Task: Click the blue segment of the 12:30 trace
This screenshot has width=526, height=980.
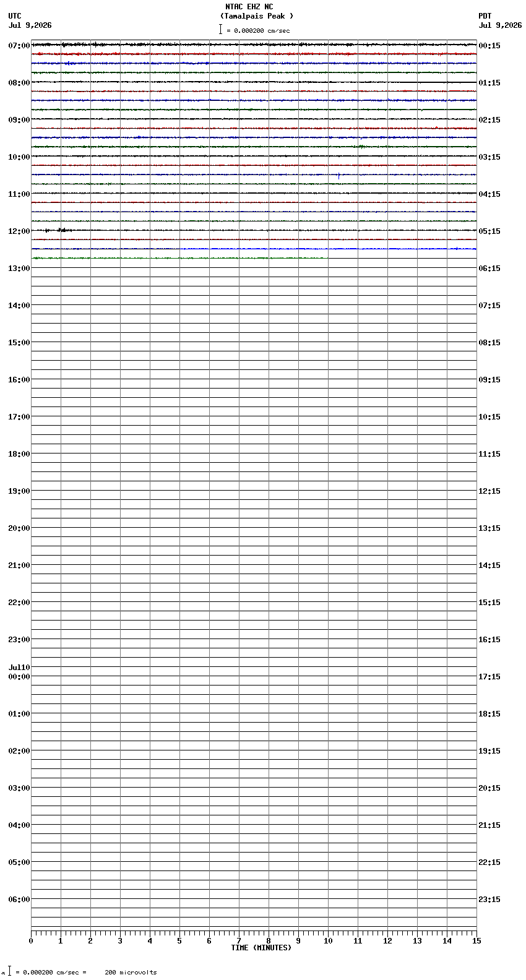Action: coord(328,249)
